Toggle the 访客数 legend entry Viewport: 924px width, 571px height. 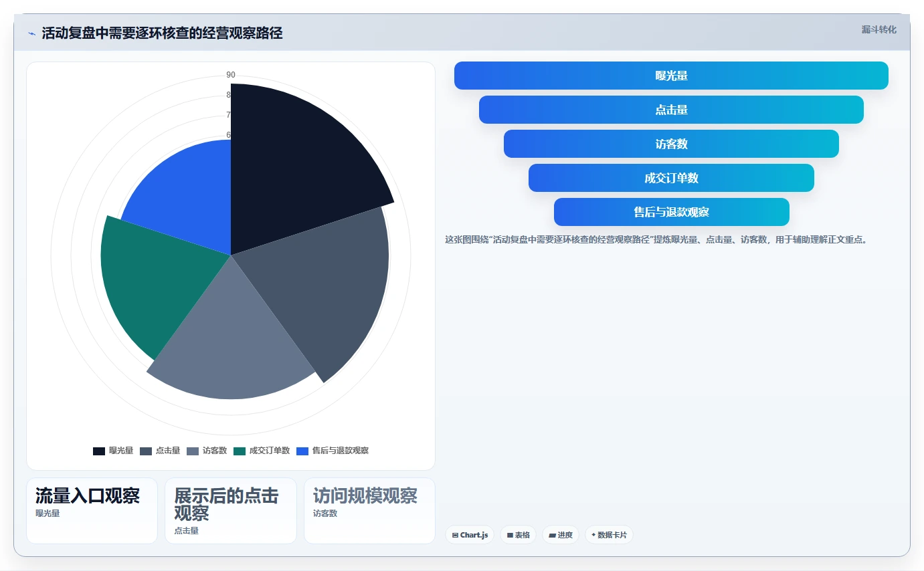point(207,451)
